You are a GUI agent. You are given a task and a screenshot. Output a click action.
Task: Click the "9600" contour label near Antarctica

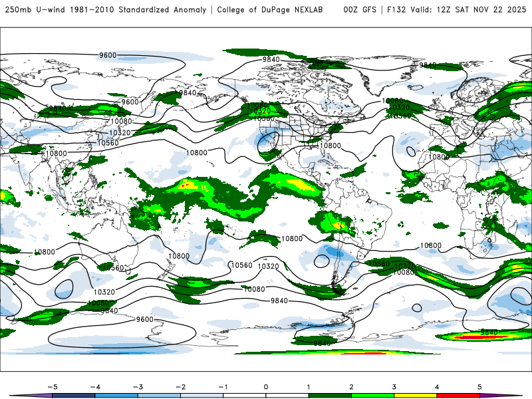(144, 319)
